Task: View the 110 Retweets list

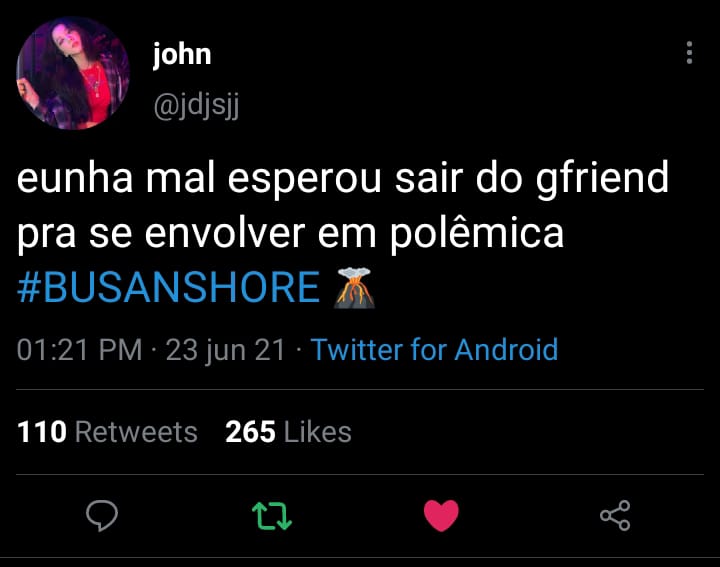Action: click(107, 432)
